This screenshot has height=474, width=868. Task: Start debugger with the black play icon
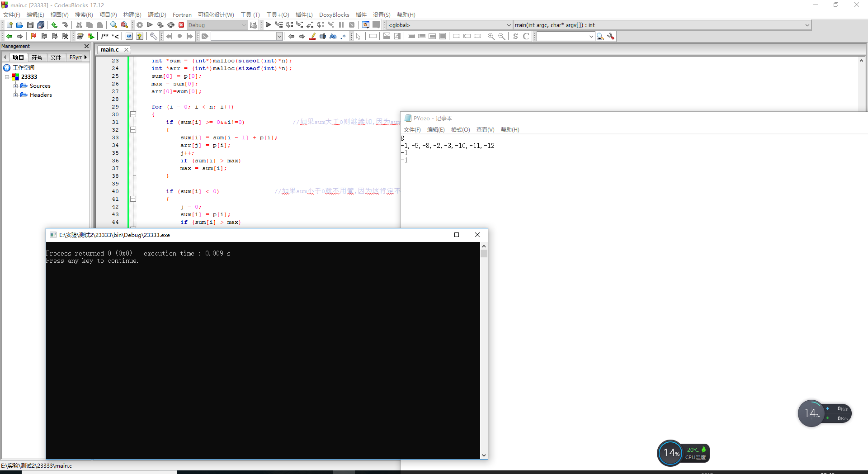[268, 25]
